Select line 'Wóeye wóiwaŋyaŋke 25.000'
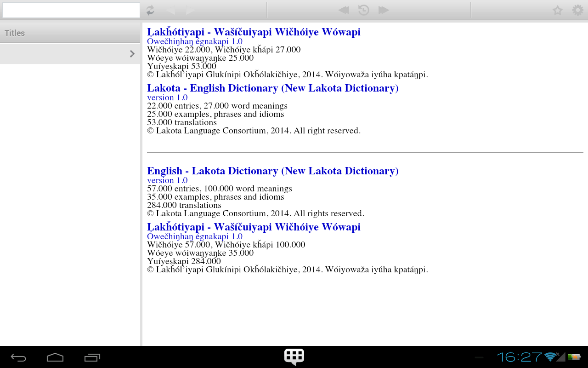This screenshot has width=588, height=368. coord(200,58)
